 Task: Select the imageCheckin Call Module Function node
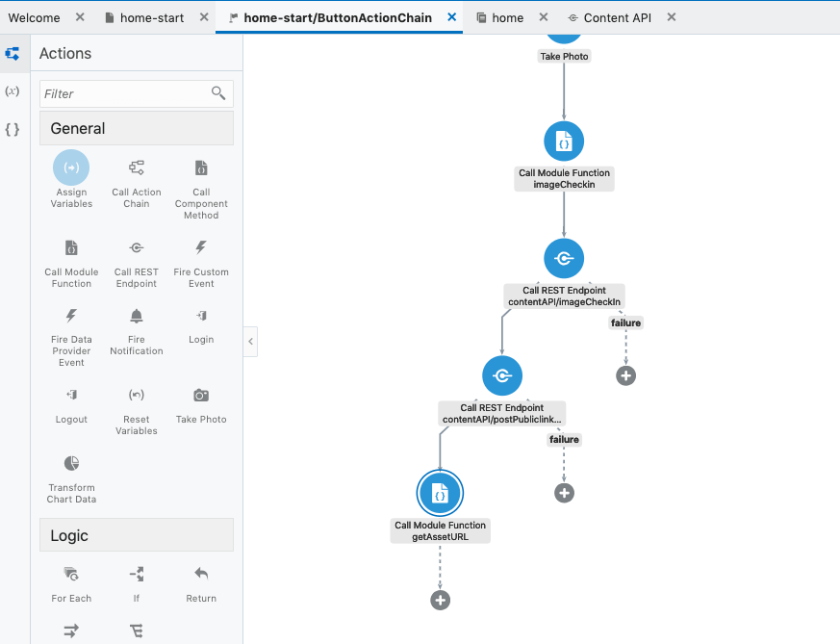(564, 142)
